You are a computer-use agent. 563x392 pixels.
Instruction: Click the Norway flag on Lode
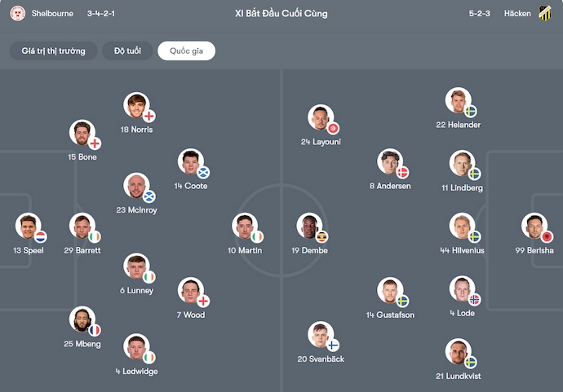[474, 300]
